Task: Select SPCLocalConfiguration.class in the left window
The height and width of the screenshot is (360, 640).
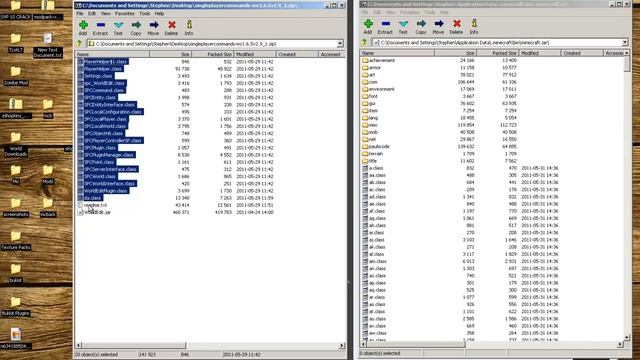Action: [113, 112]
